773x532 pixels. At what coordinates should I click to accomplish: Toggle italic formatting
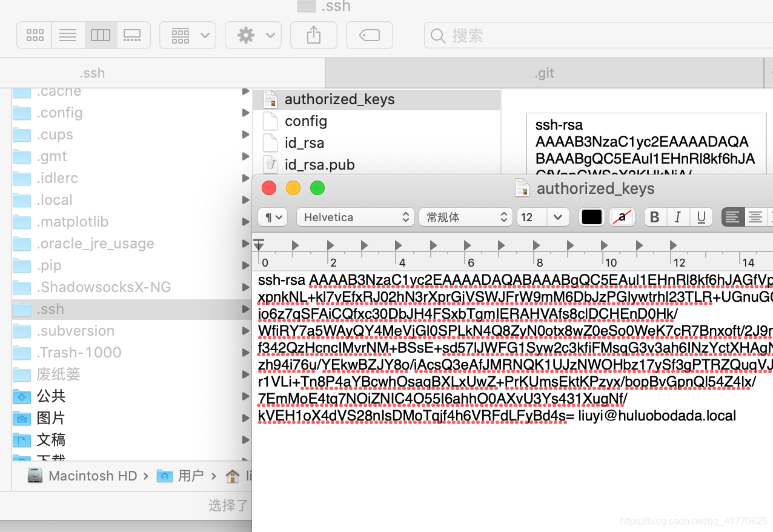coord(678,217)
